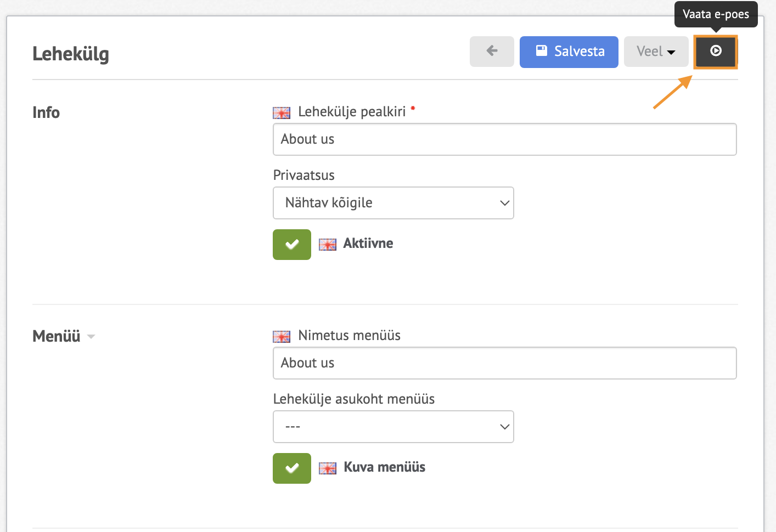Click the Lehekülje pealkiri input field
Screen dimensions: 776x532
[x=504, y=139]
